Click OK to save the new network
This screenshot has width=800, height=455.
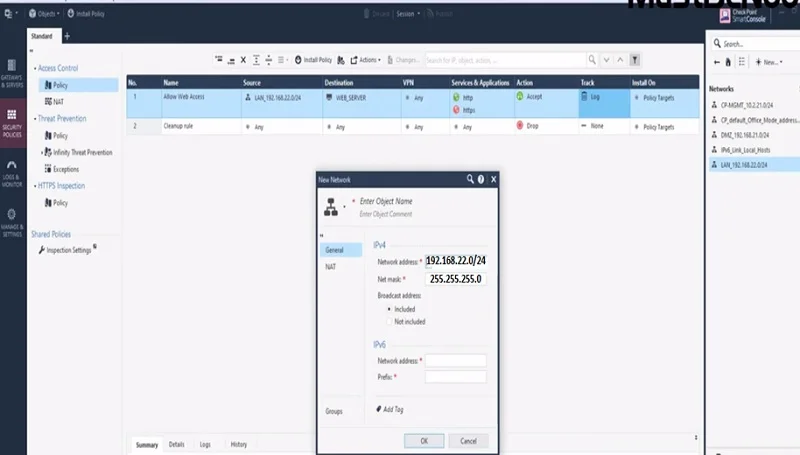tap(424, 440)
